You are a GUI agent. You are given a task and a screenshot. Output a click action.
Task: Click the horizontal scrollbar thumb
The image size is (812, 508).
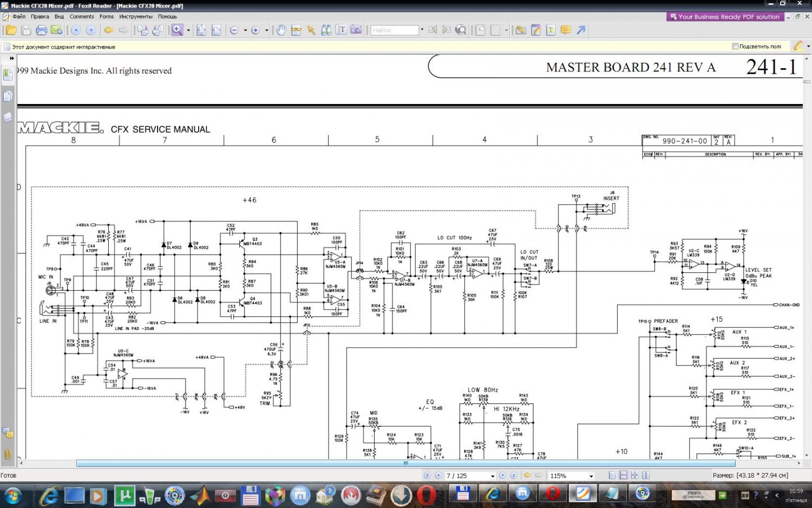pos(406,463)
